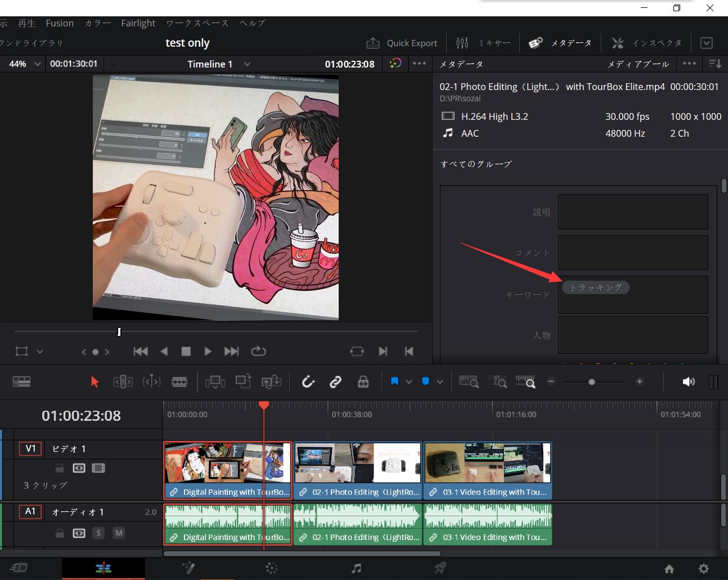Toggle V1 Auto Track Selector
Screen dimensions: 728x580
click(x=79, y=468)
